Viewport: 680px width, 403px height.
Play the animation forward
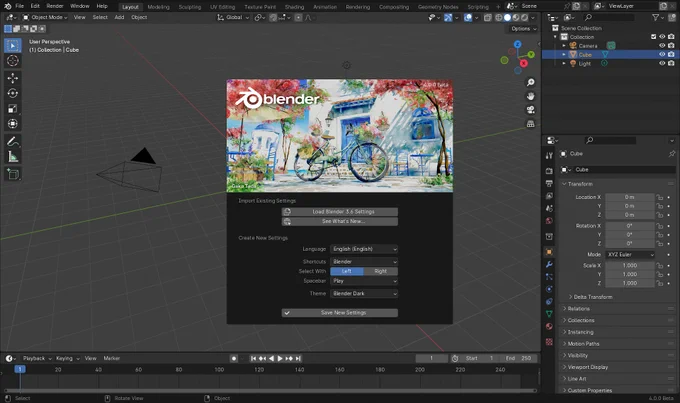coord(280,358)
